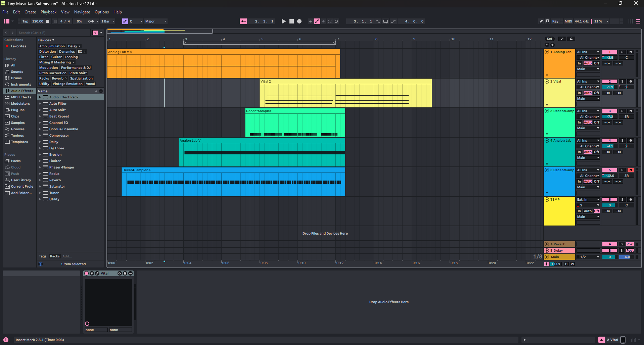
Task: Fold the 3 DecentSampler track
Action: point(547,111)
